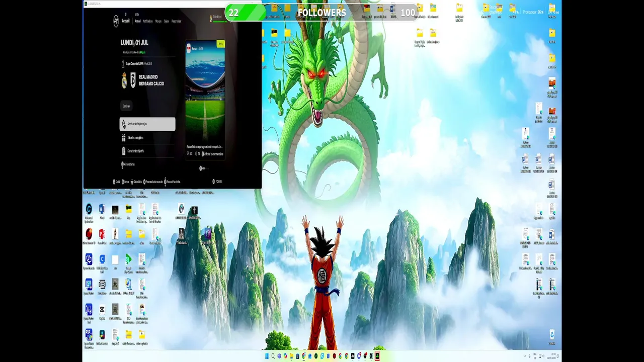Open the X app from the taskbar

[371, 356]
